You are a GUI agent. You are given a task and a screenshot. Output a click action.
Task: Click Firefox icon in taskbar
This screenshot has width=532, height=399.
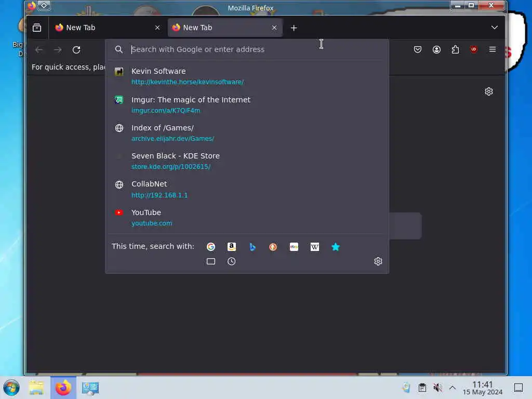click(x=63, y=388)
